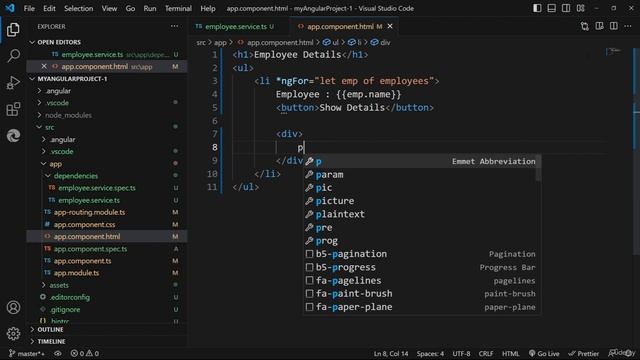Viewport: 640px width, 360px height.
Task: Click the Explorer views and more actions ellipsis
Action: (x=175, y=26)
